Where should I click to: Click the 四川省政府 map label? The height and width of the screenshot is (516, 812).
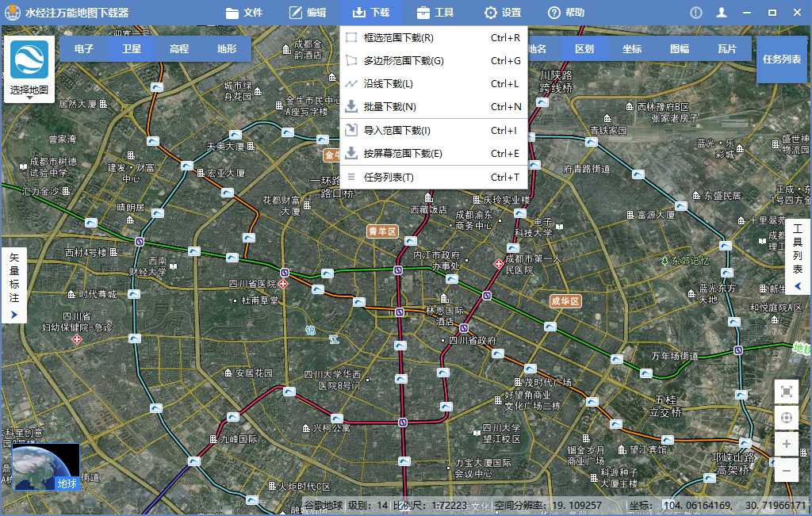tap(473, 341)
